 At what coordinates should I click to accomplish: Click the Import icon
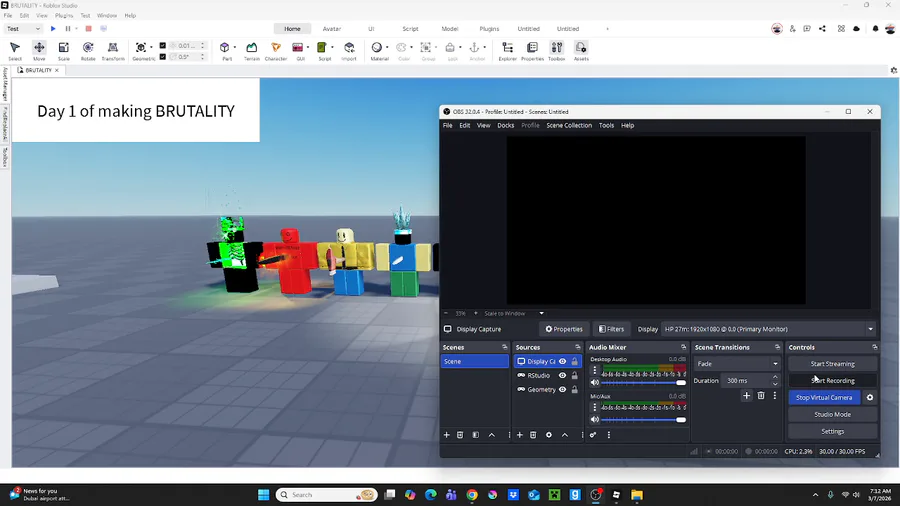coord(349,50)
